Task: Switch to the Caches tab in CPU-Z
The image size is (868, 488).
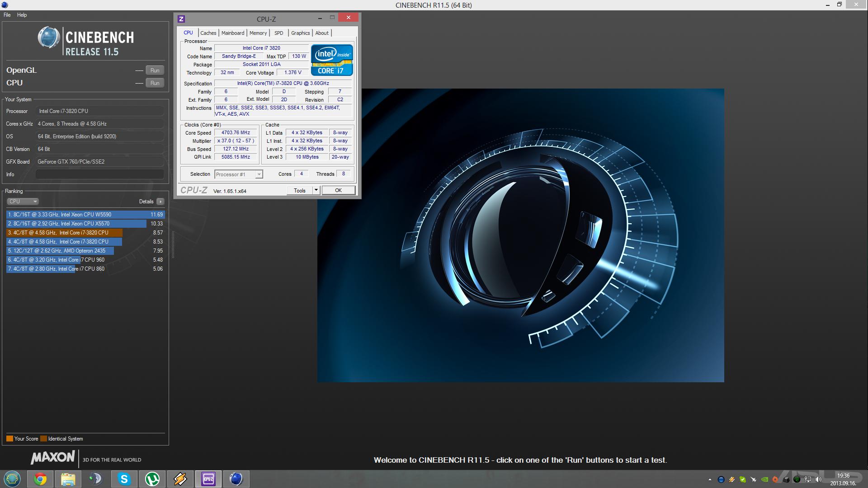Action: 208,33
